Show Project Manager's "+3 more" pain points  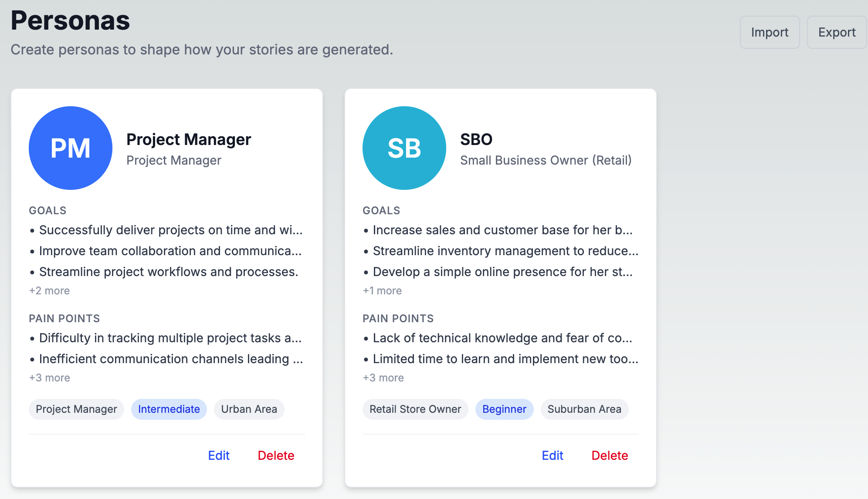point(49,378)
